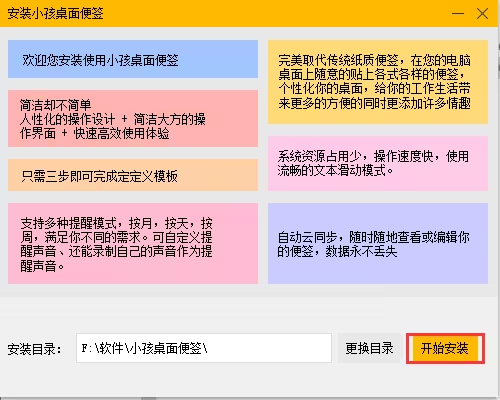Click the text 数据永不丢失 in purple note
Viewport: 500px width, 400px height.
click(361, 251)
